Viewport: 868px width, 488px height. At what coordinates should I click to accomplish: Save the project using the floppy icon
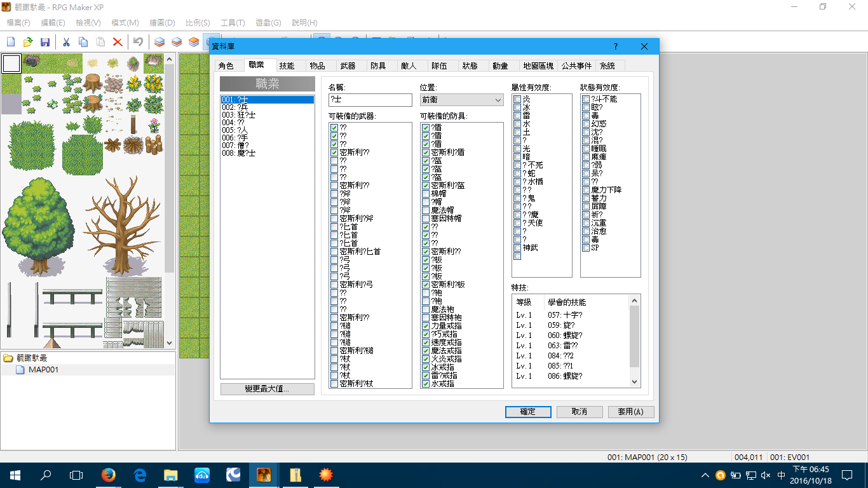tap(45, 42)
